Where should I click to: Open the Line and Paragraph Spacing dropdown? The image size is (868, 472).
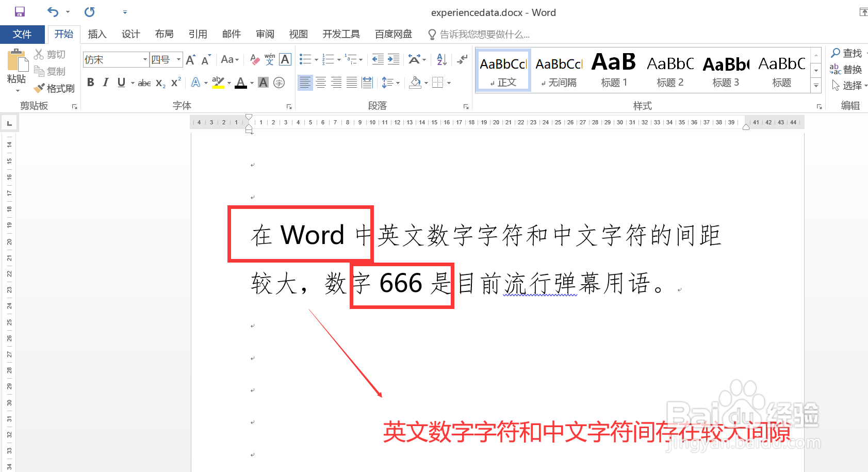[x=390, y=83]
